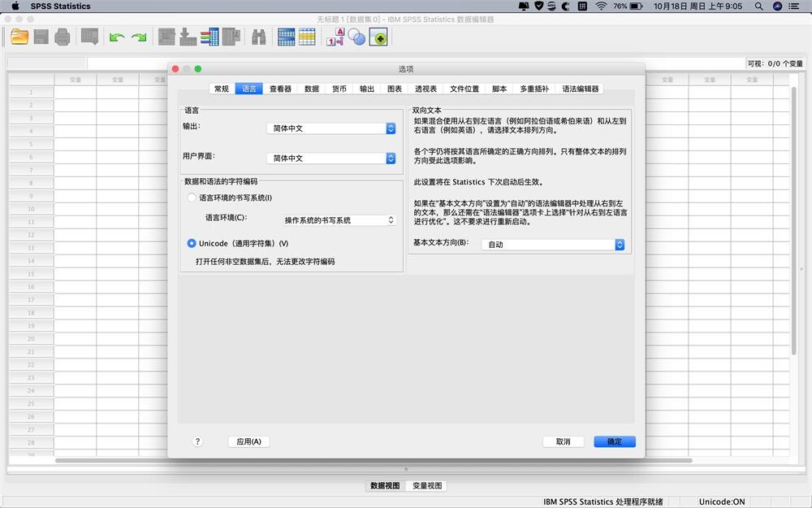Viewport: 812px width, 508px height.
Task: Click the Select cases toolbar icon
Action: pos(307,37)
